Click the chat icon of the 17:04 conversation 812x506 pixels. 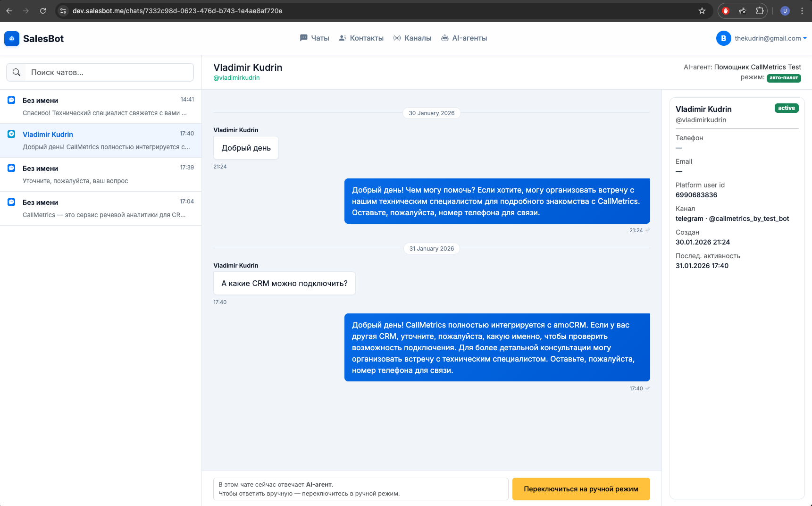pyautogui.click(x=11, y=202)
